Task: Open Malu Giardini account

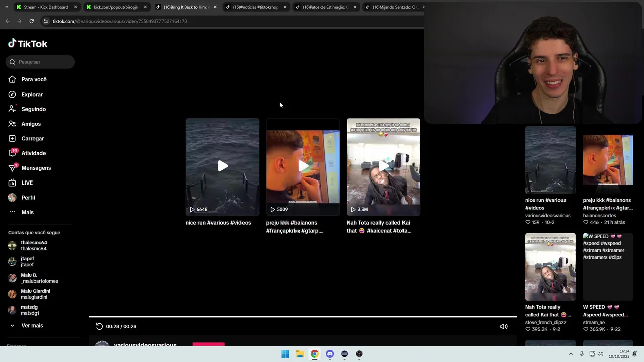Action: point(35,294)
